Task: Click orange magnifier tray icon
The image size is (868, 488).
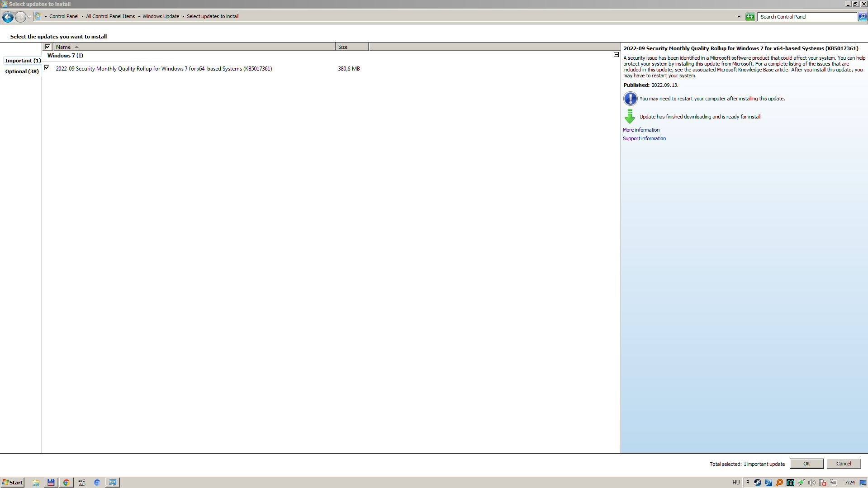Action: [x=779, y=483]
